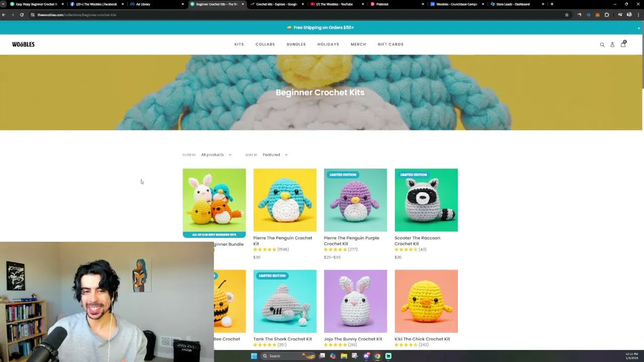Open the Filter By All products dropdown
Screen dimensions: 644x362
[216, 155]
